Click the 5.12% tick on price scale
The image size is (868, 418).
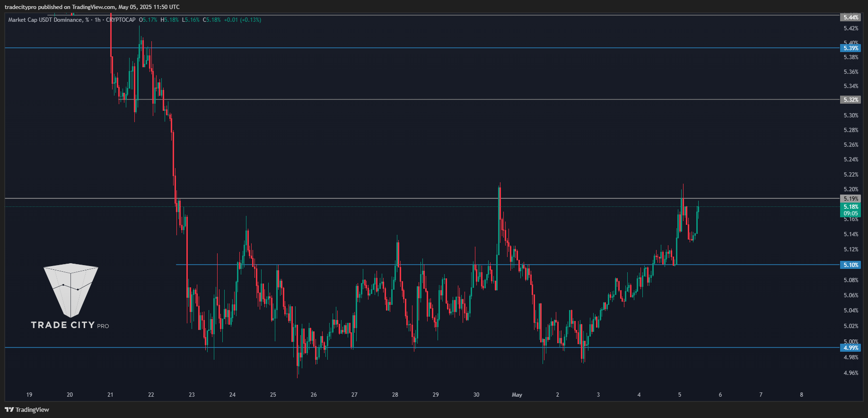pos(850,249)
